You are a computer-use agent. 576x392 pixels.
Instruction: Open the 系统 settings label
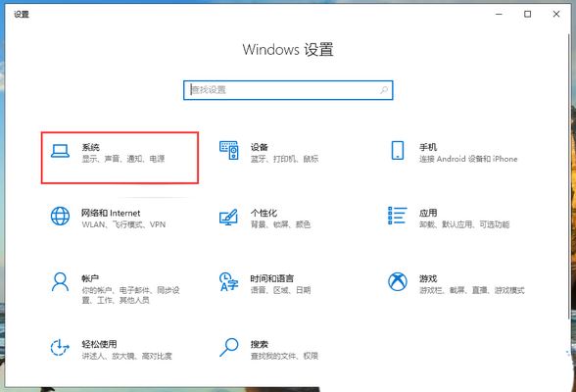(x=90, y=147)
